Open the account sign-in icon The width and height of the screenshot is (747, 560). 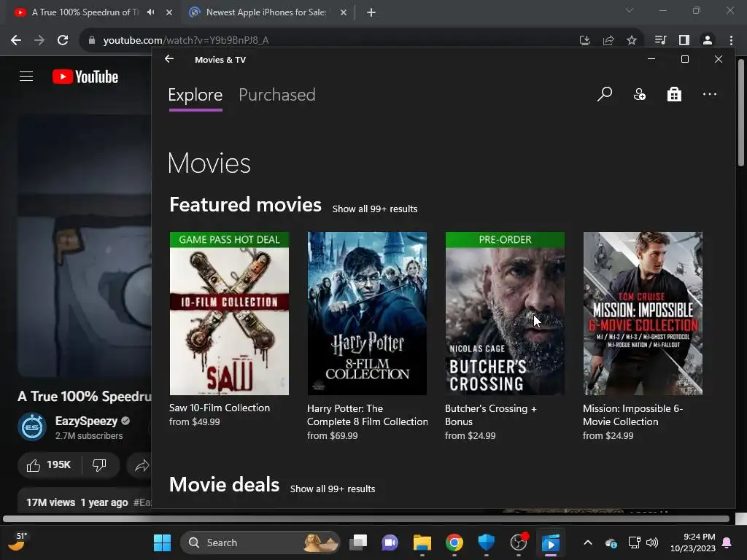pos(639,94)
